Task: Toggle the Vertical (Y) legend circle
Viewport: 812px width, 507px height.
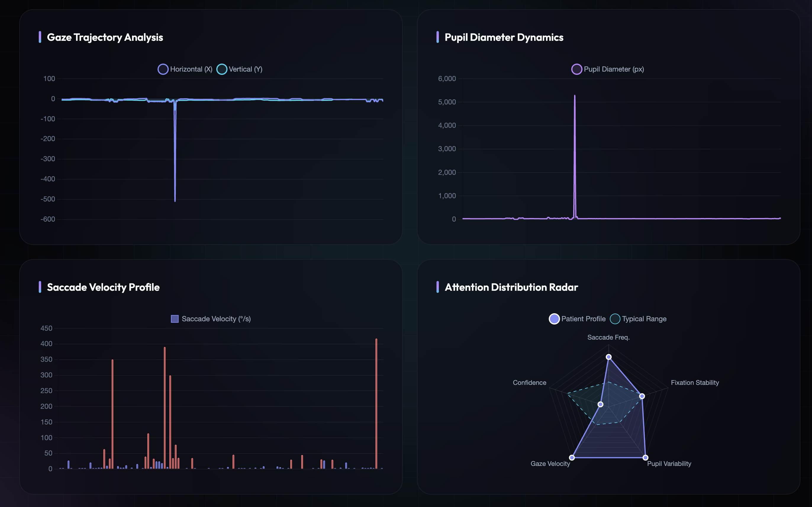Action: tap(222, 69)
